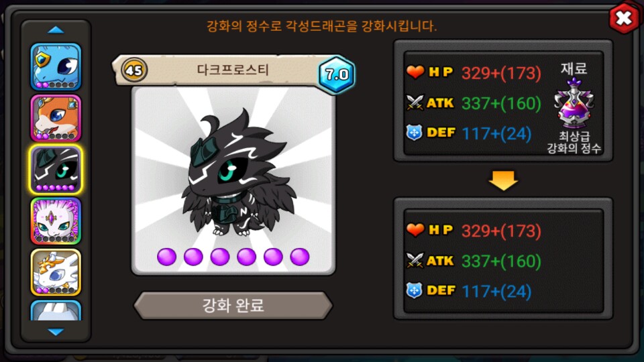This screenshot has width=644, height=362.
Task: Select the white dragon with gold crown portrait
Action: tap(56, 272)
